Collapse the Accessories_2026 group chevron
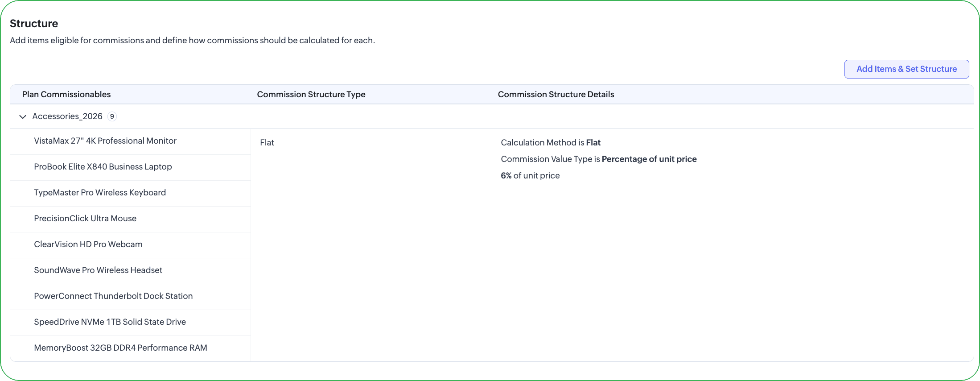 pyautogui.click(x=23, y=117)
